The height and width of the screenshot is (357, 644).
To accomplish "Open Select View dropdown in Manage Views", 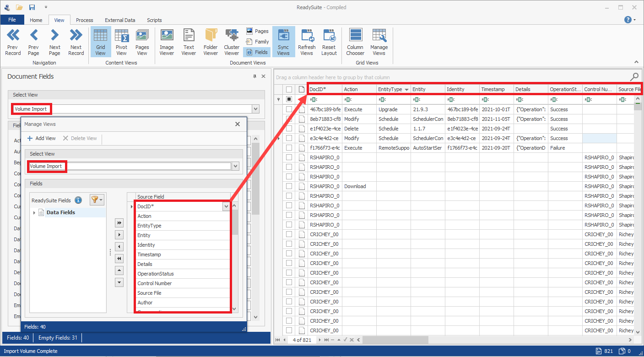I will pos(236,166).
